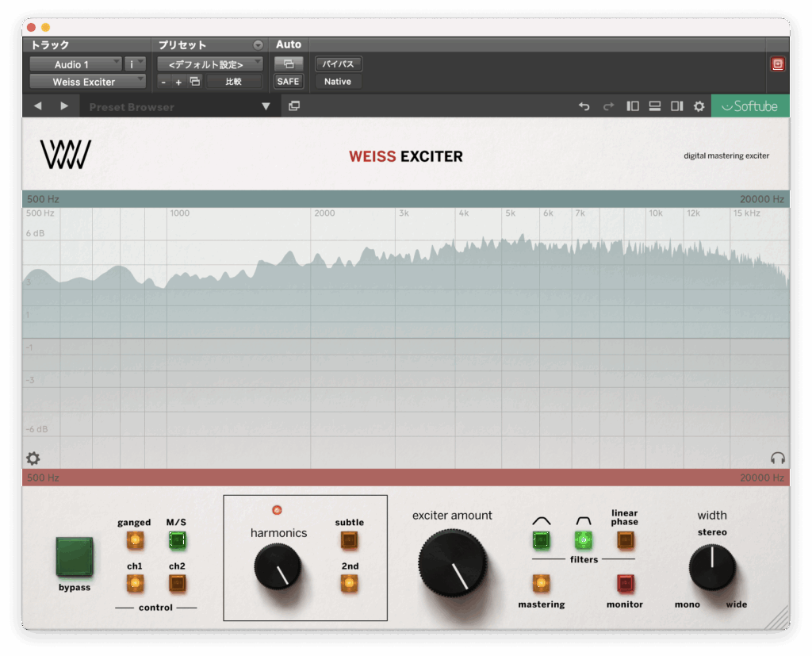
Task: Toggle the mastering button
Action: coord(541,584)
